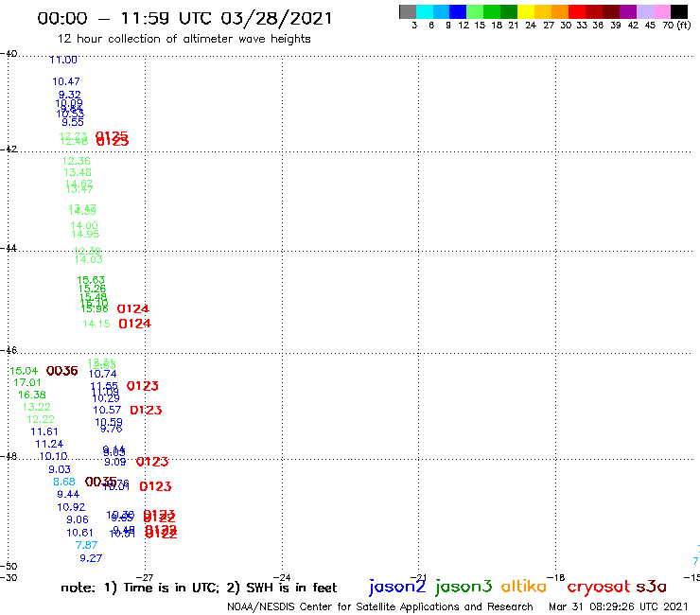Click the red time label 0123 beside 10.57

(146, 410)
